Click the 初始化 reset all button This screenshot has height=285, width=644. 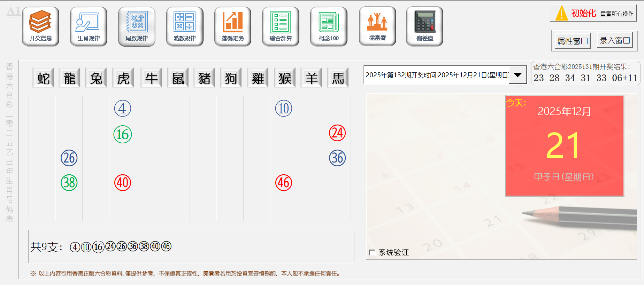point(593,13)
